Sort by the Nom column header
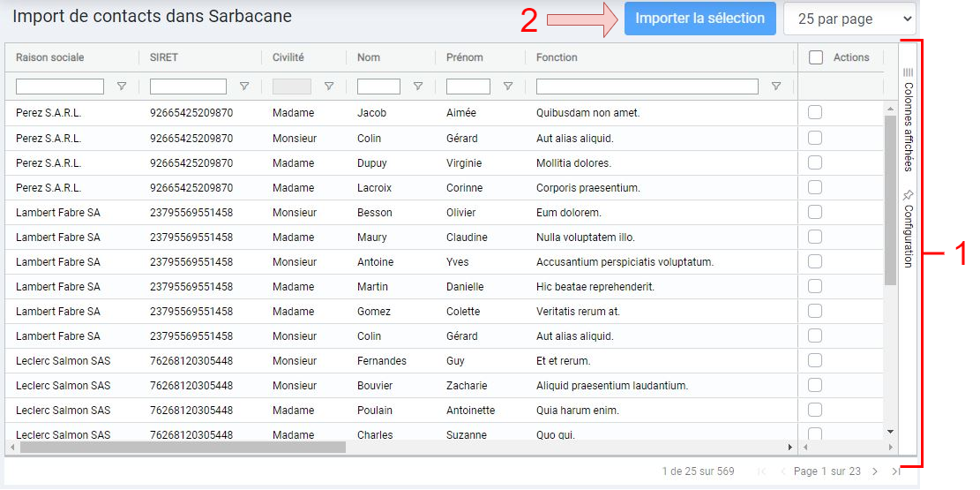This screenshot has width=980, height=490. (369, 57)
